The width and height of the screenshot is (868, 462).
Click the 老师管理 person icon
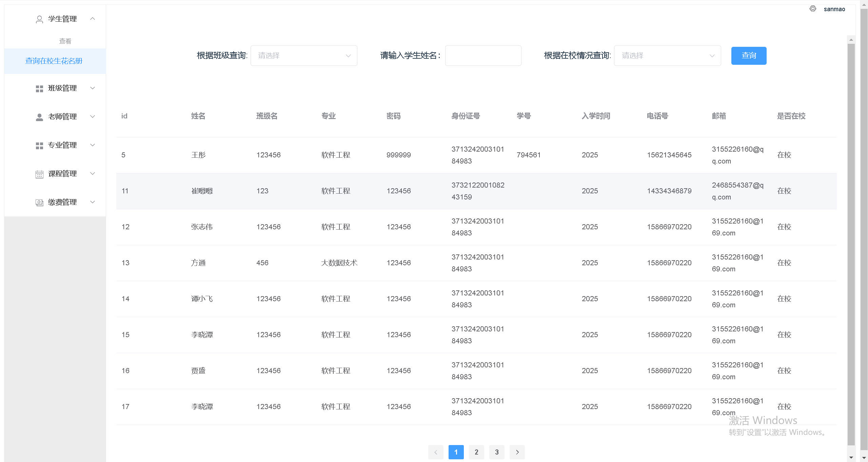(39, 117)
